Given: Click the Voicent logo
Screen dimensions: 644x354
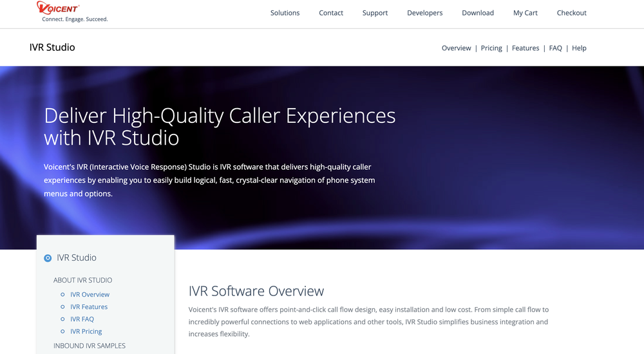Looking at the screenshot, I should (58, 8).
